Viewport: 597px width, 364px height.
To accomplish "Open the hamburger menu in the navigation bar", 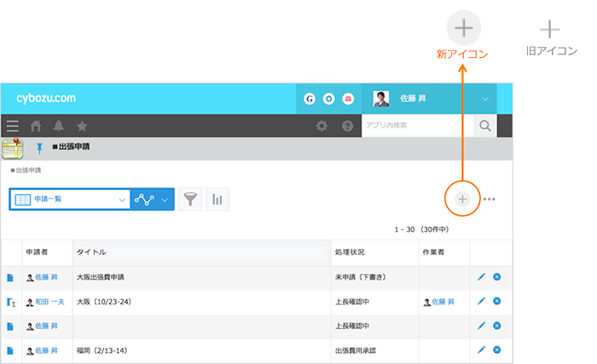I will pos(12,126).
